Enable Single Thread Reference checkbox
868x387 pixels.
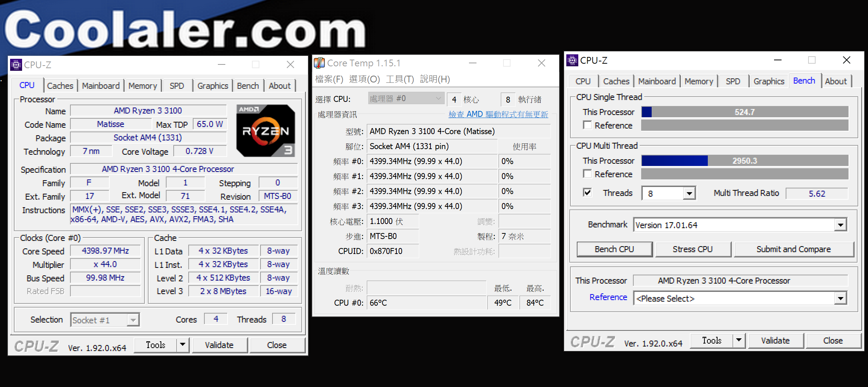(x=588, y=125)
